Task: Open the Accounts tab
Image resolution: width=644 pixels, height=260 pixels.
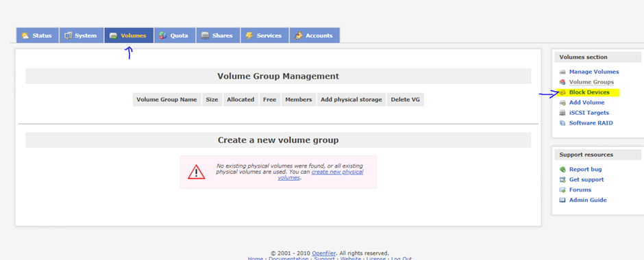Action: pyautogui.click(x=314, y=36)
